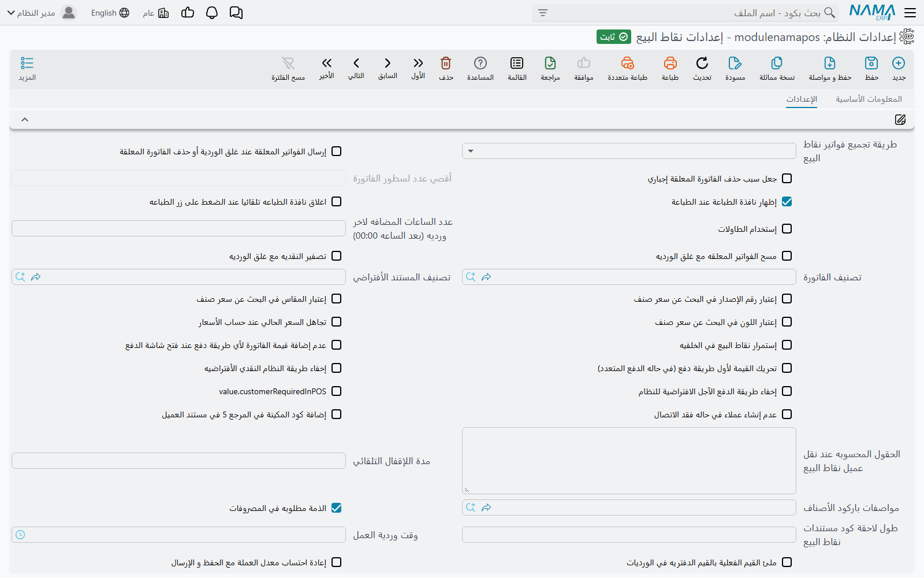Viewport: 924px width, 578px height.
Task: Click the مراجعه (Review) icon
Action: click(550, 63)
